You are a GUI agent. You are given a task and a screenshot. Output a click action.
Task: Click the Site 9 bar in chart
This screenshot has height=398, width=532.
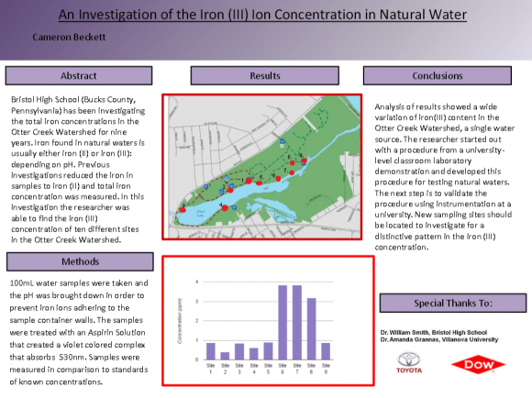[x=326, y=351]
